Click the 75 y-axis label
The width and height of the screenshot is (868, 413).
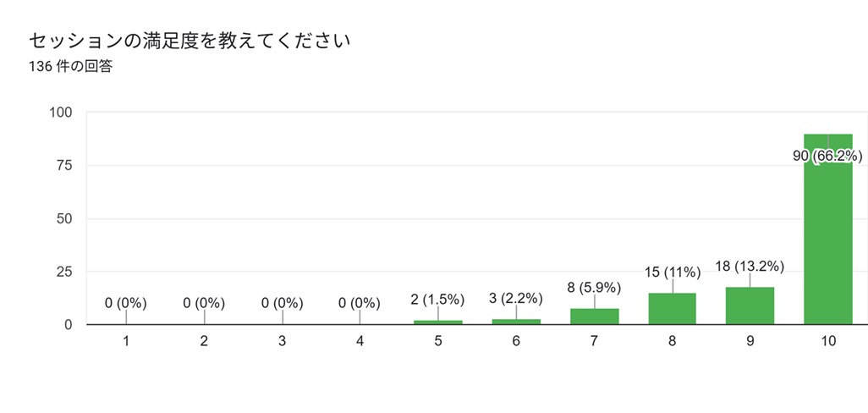click(x=64, y=166)
